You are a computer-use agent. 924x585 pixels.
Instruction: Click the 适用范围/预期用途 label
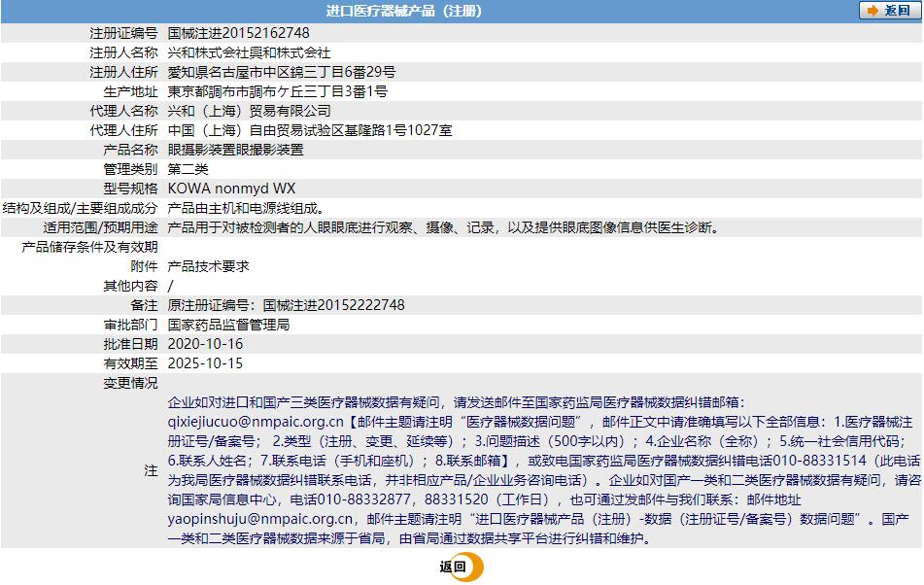pyautogui.click(x=100, y=227)
